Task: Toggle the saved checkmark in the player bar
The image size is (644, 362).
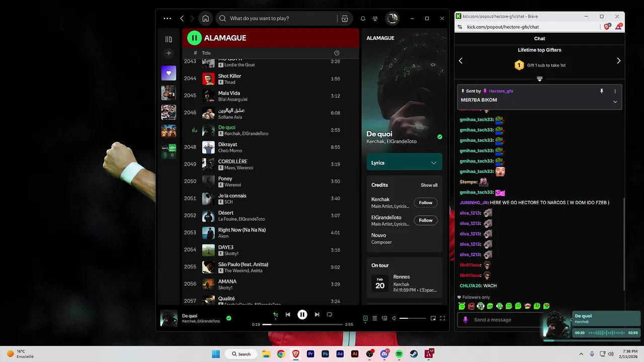Action: (229, 318)
